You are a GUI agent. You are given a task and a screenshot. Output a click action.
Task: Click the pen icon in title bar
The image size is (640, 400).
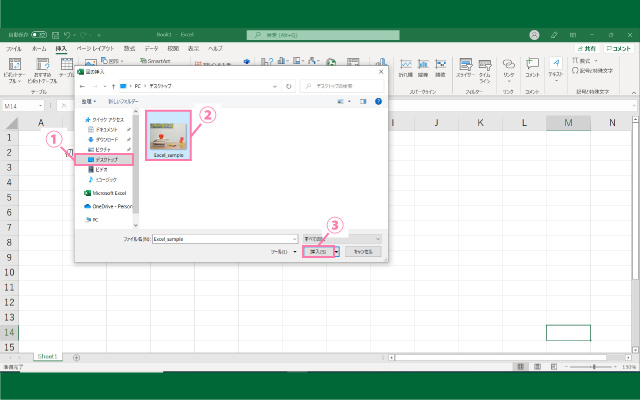tap(554, 35)
